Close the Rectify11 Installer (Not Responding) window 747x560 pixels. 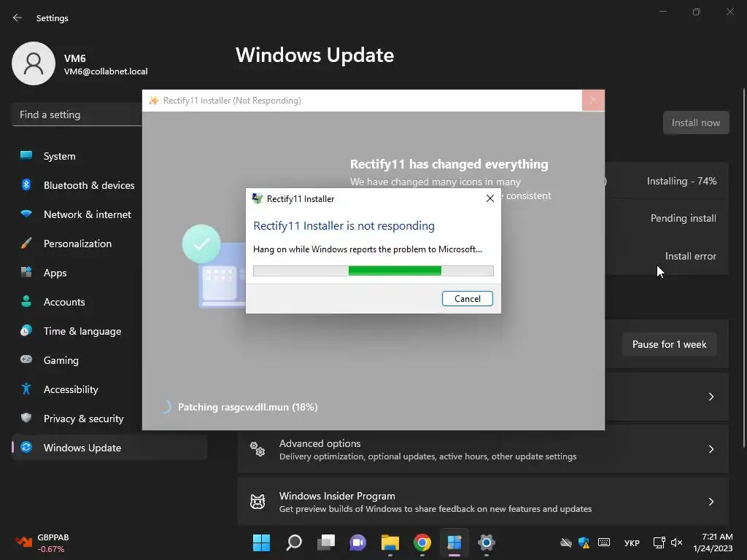tap(593, 101)
